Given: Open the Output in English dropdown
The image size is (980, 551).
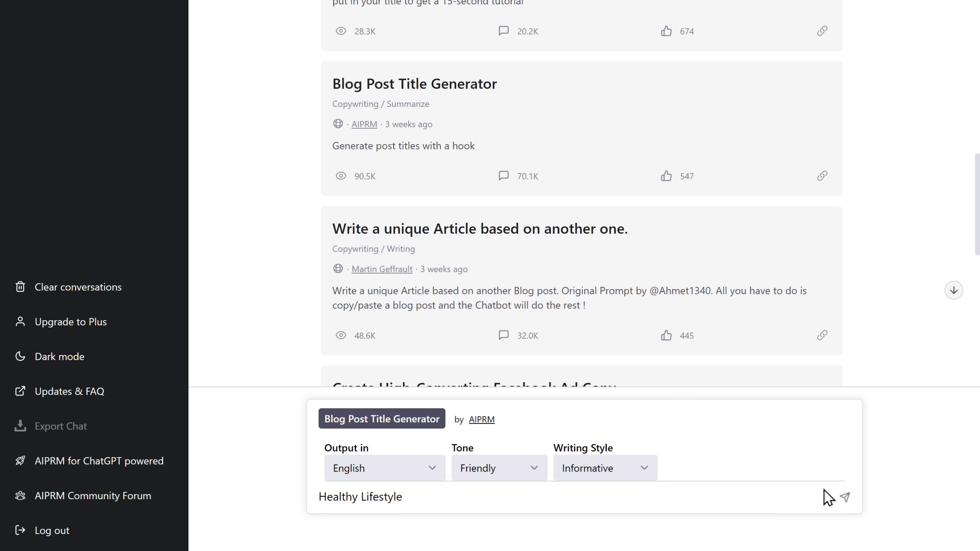Looking at the screenshot, I should click(384, 468).
